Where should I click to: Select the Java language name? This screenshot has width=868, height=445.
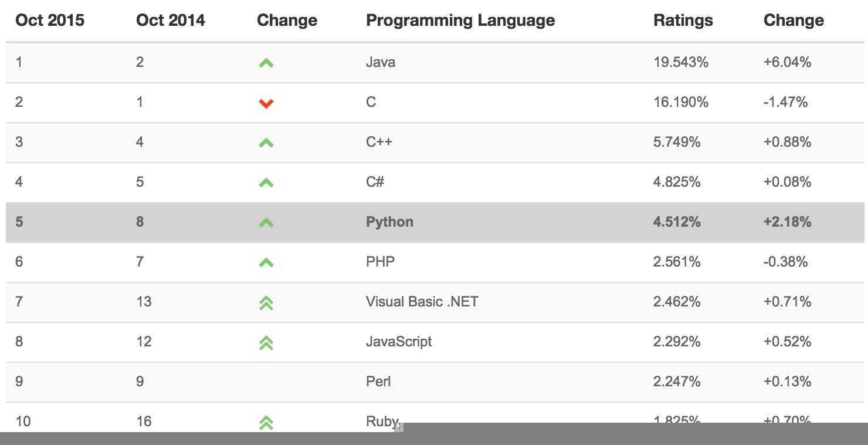tap(381, 62)
